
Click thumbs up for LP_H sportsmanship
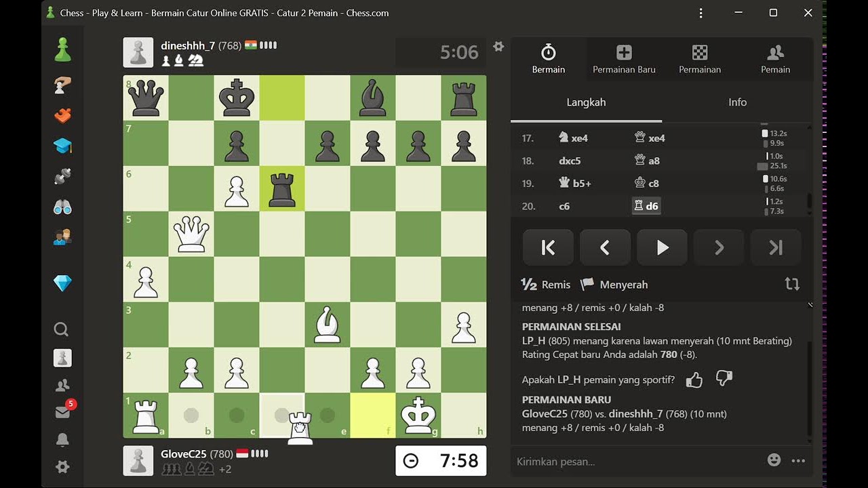point(694,379)
